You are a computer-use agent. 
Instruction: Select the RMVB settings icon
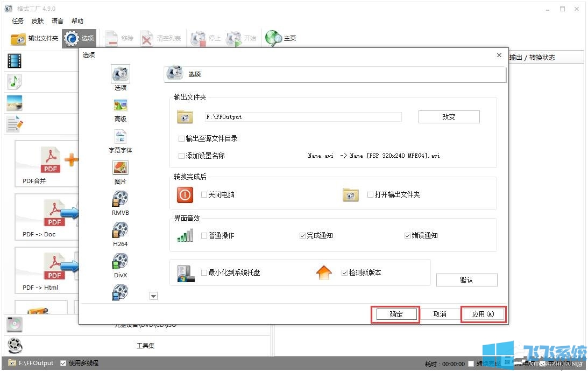pos(119,204)
